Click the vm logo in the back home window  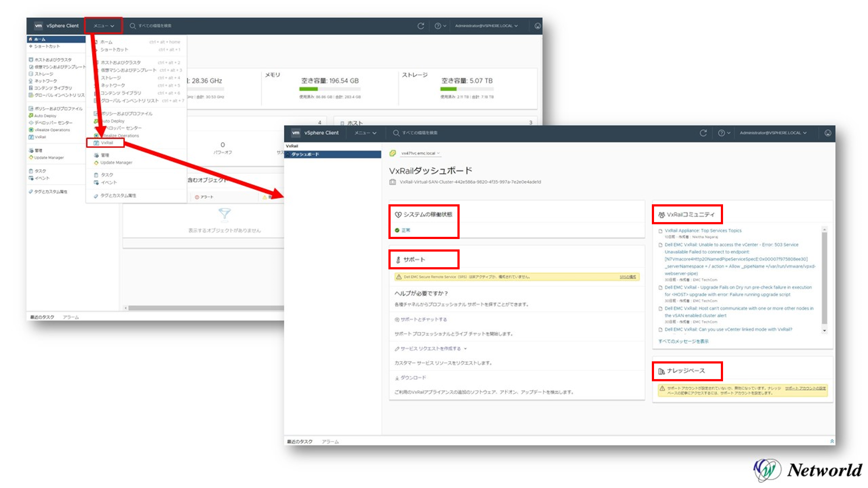tap(38, 26)
